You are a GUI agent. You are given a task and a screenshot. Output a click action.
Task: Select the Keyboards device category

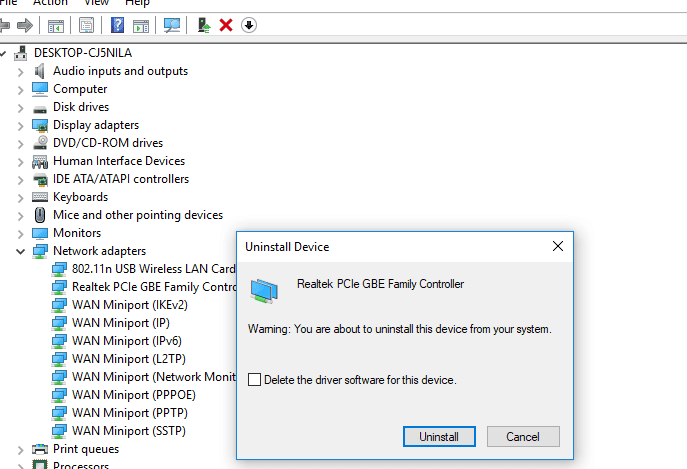(x=80, y=197)
